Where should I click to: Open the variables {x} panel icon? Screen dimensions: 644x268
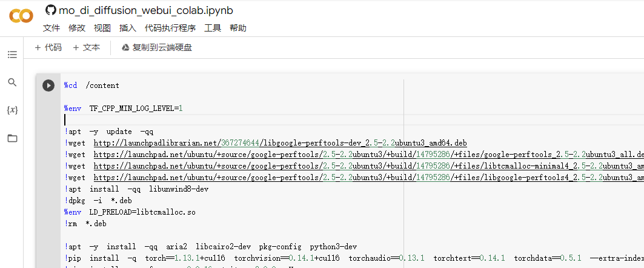(x=12, y=110)
